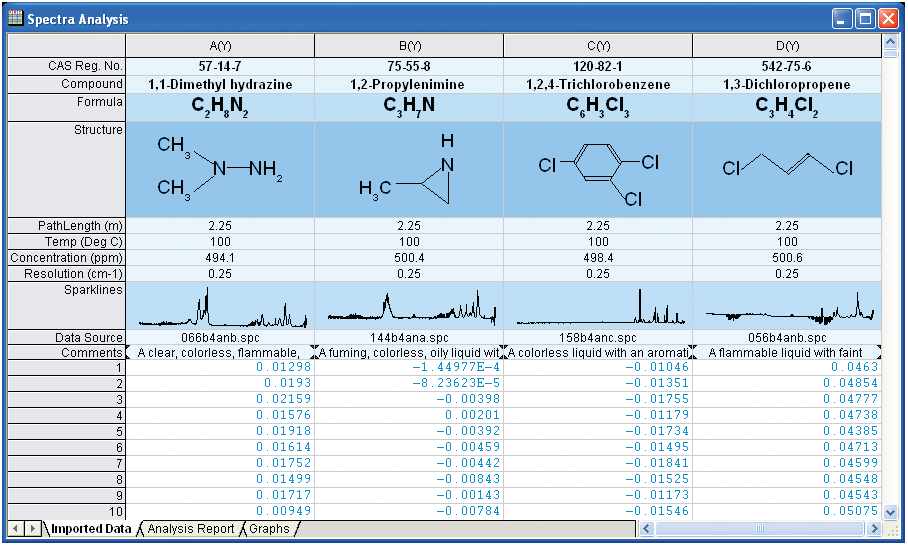Click data cell -1.44977E-4
908x546 pixels.
(409, 367)
